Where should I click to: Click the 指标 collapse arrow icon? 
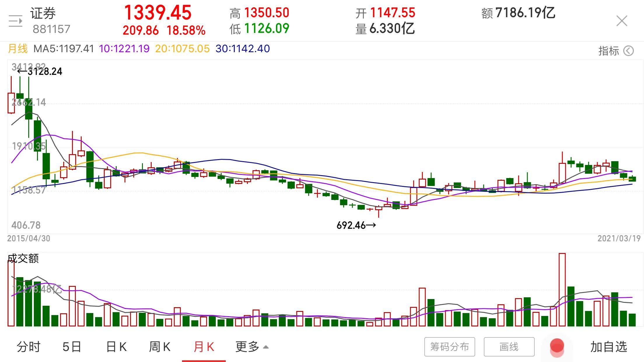[x=629, y=51]
